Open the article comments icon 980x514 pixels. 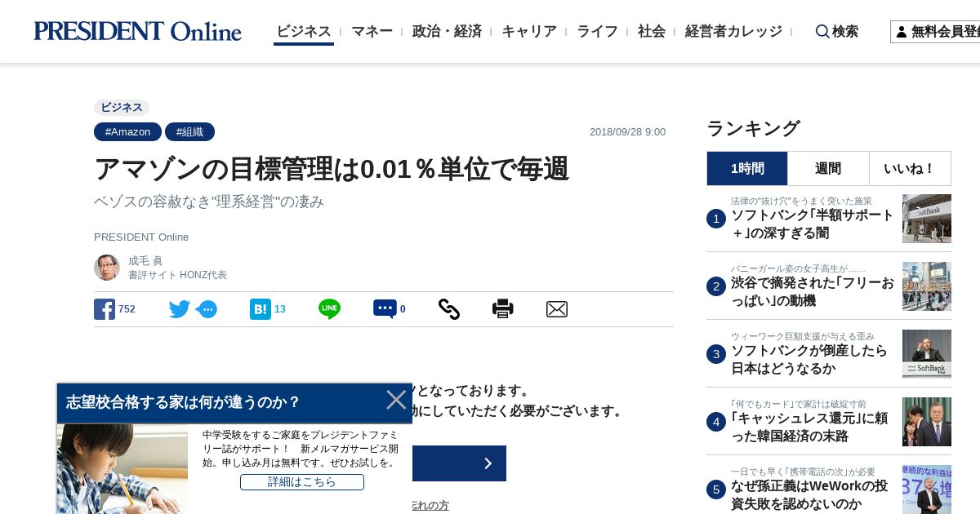[x=385, y=309]
